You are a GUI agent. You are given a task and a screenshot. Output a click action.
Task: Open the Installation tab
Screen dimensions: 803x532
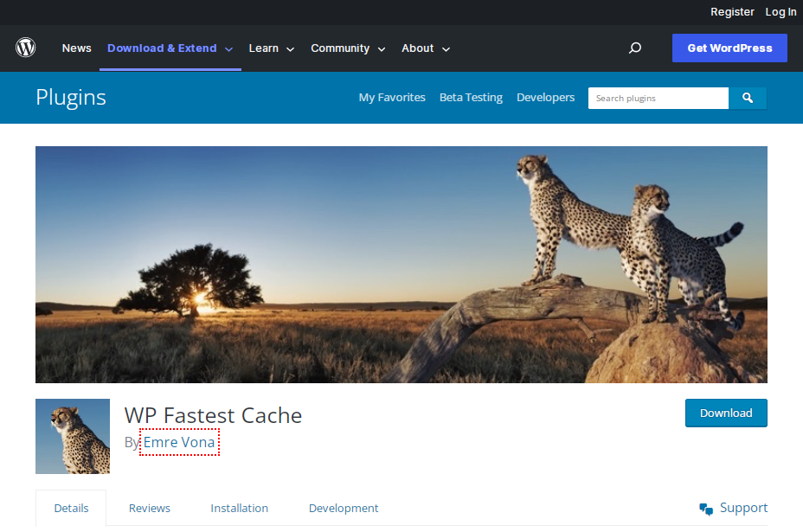pyautogui.click(x=239, y=508)
